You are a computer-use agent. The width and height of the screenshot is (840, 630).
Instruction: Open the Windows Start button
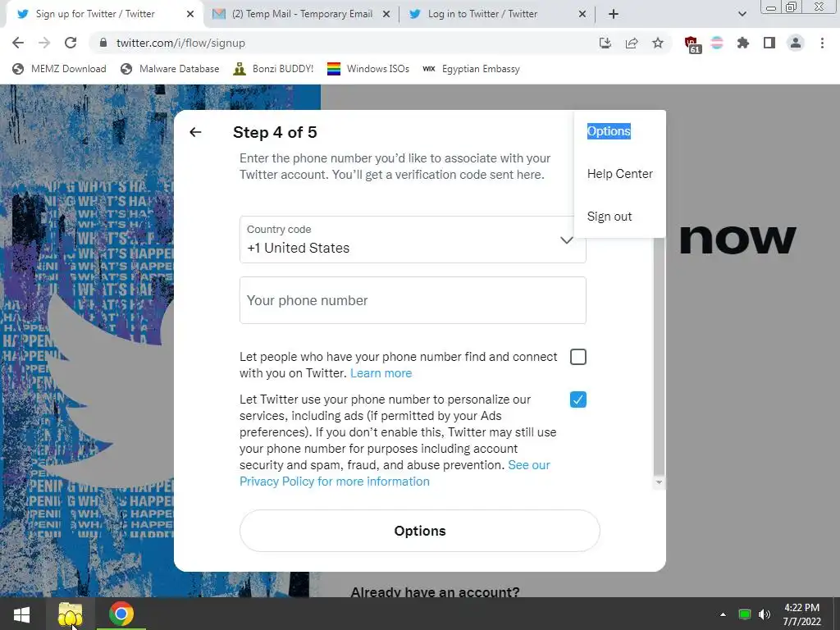pos(21,614)
